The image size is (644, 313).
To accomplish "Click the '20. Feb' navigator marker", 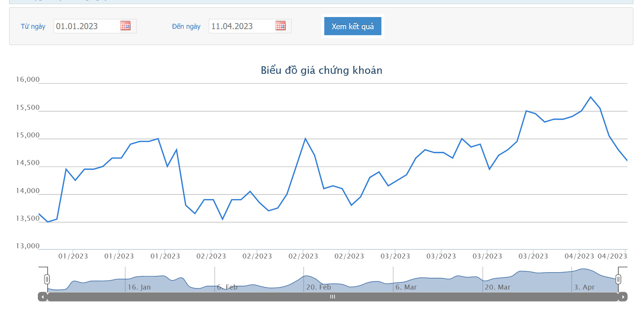I will 319,287.
